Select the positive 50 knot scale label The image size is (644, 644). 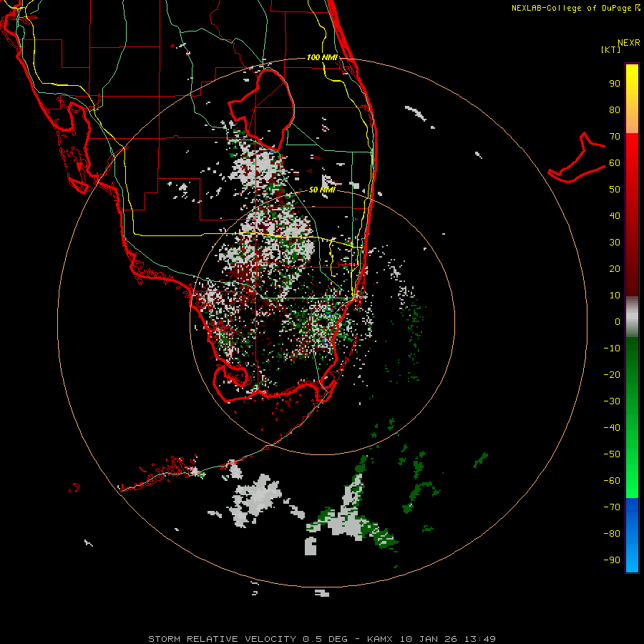(615, 190)
